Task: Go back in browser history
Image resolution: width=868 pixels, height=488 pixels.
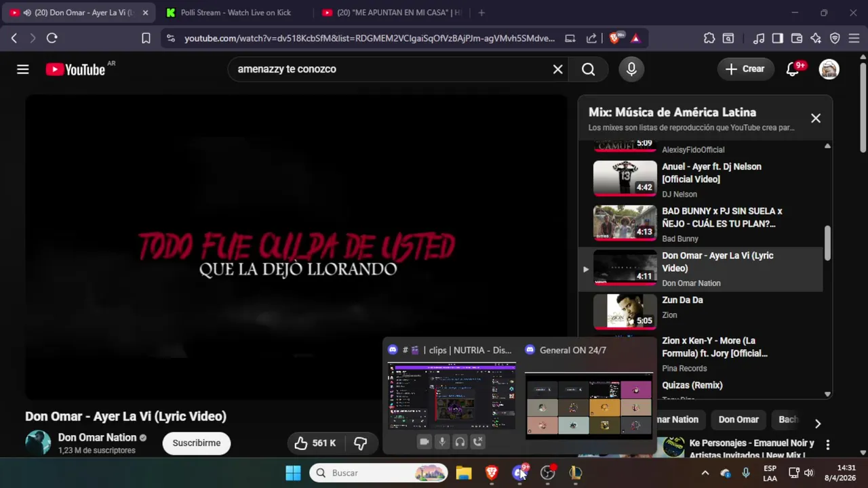Action: click(14, 39)
